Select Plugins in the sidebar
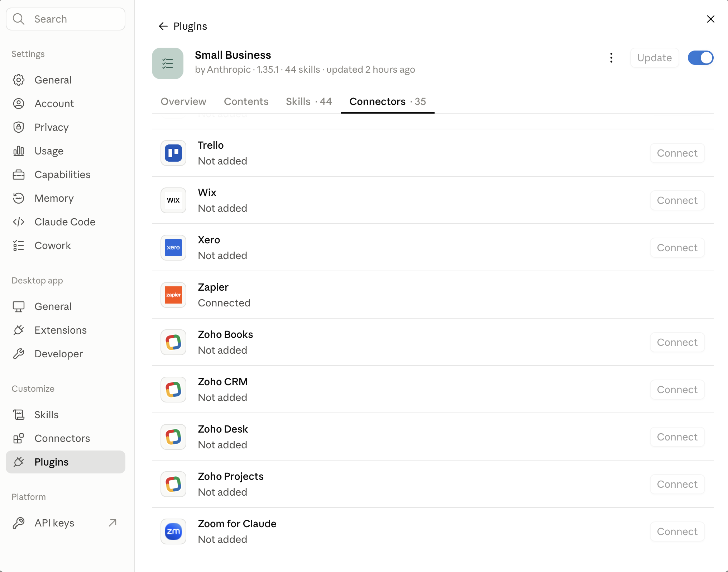The width and height of the screenshot is (728, 572). 66,462
